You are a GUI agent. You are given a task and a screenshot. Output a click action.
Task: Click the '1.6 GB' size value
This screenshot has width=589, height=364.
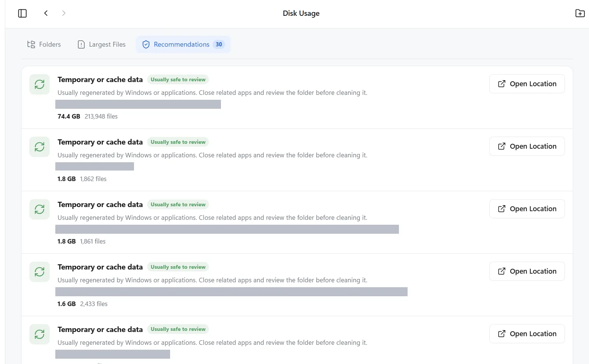click(67, 304)
